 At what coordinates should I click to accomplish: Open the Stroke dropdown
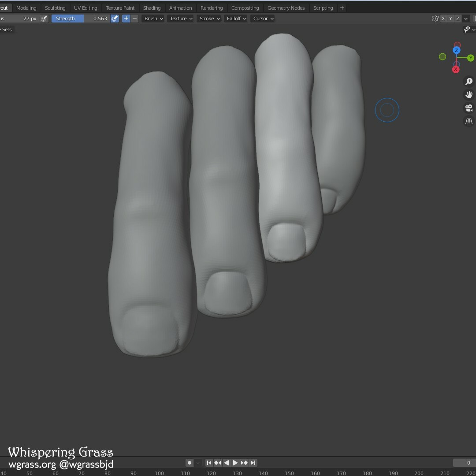click(x=209, y=19)
